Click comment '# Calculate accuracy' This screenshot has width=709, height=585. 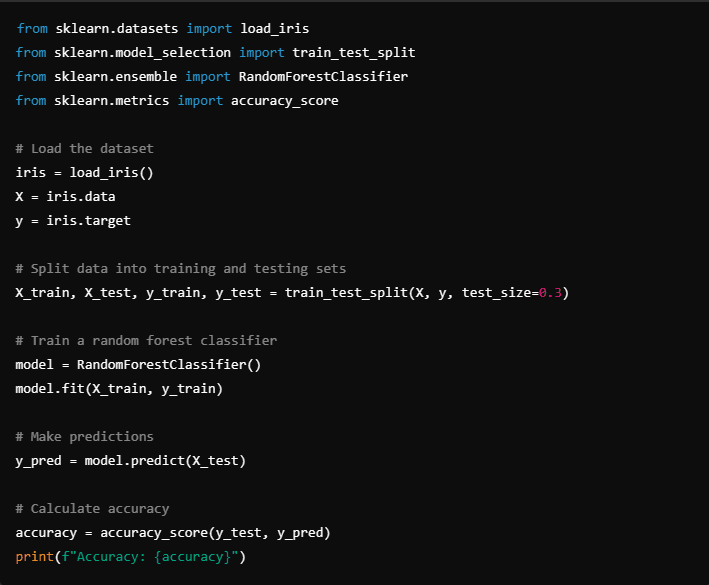click(92, 509)
